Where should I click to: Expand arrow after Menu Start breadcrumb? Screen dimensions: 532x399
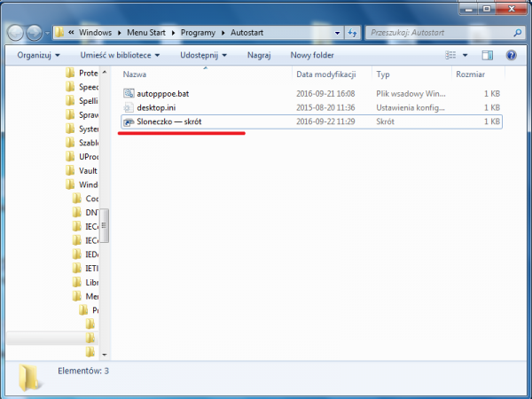[x=174, y=33]
